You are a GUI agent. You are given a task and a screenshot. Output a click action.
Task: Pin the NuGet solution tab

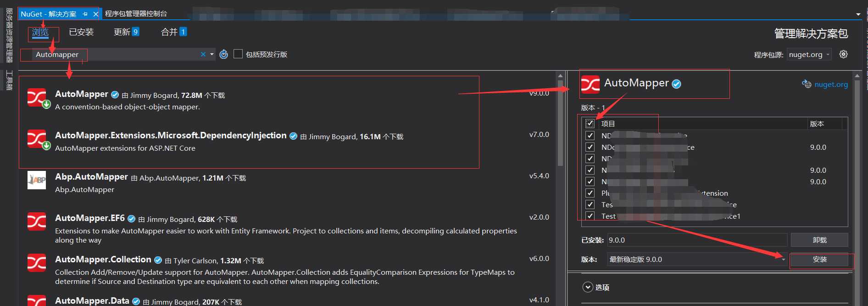(x=85, y=14)
